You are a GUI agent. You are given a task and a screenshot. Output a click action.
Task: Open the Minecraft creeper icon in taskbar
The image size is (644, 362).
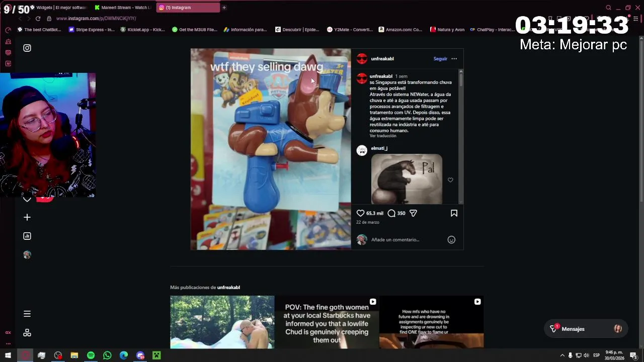point(156,355)
